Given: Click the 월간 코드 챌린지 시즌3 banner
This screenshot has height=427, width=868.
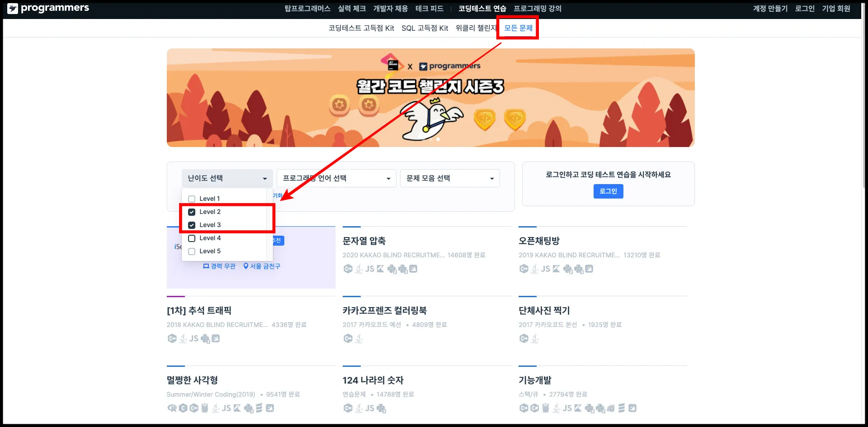Looking at the screenshot, I should pos(430,98).
